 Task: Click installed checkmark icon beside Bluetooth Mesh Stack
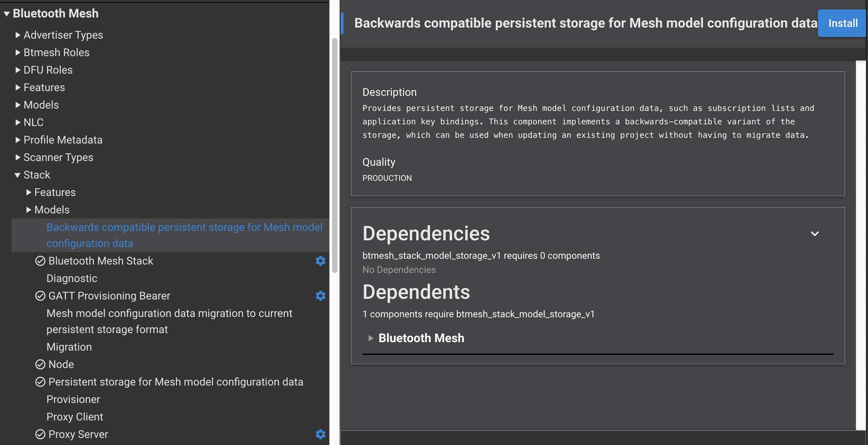[x=40, y=261]
